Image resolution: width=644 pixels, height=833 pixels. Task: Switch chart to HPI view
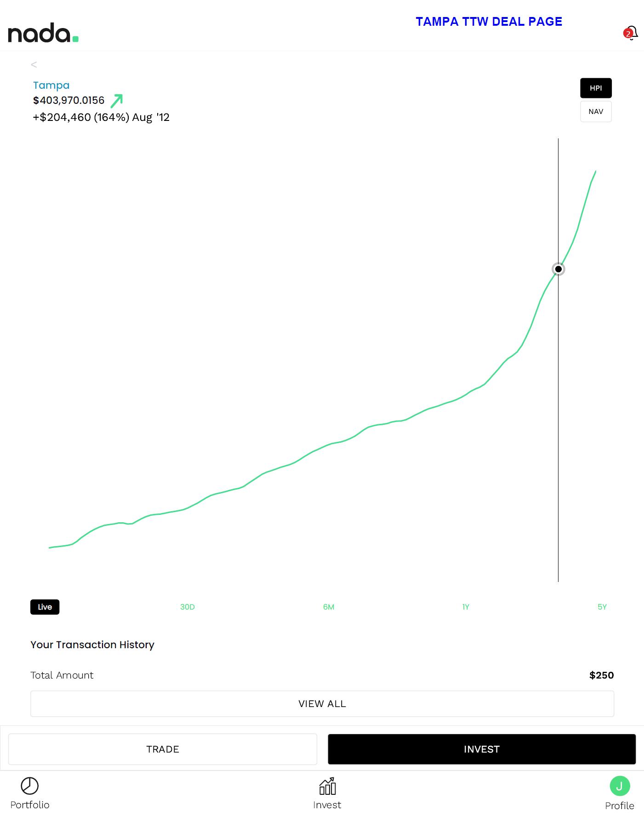click(x=596, y=88)
